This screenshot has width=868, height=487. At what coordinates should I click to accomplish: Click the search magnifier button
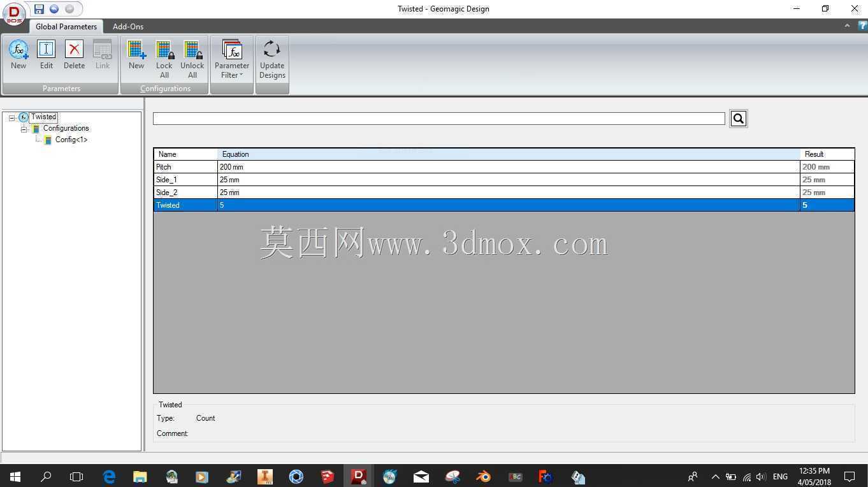point(739,119)
